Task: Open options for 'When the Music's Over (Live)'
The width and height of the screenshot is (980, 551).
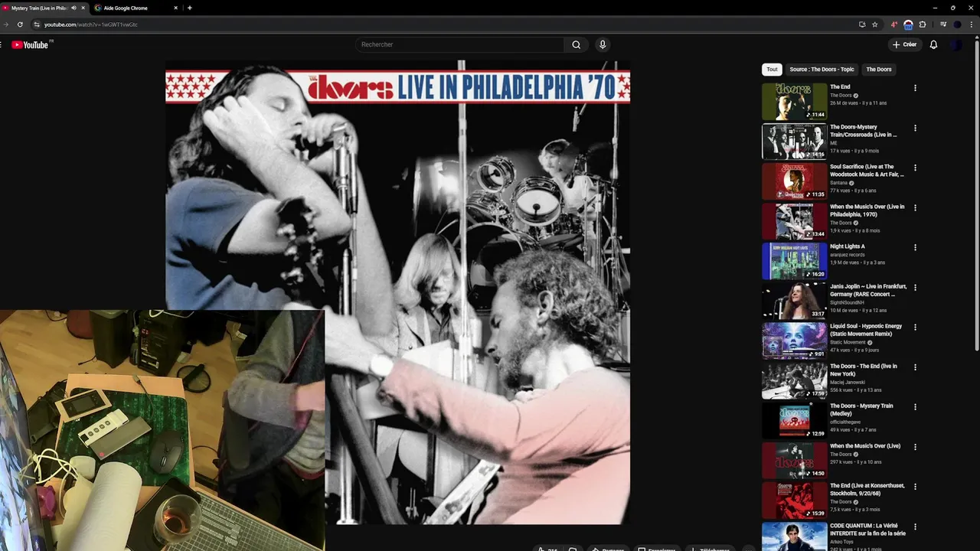Action: click(x=915, y=446)
